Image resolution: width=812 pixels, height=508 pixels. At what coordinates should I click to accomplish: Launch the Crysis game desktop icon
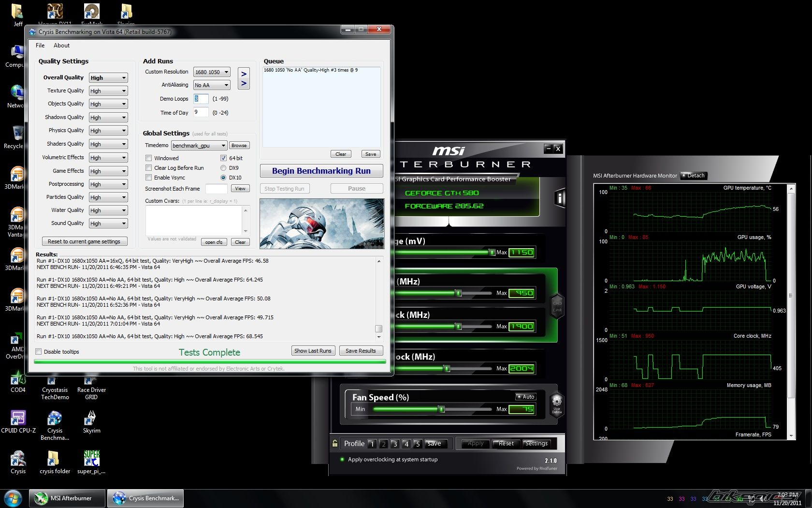coord(18,462)
